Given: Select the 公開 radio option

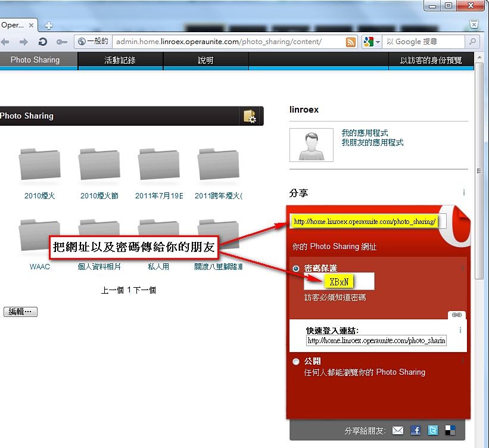Looking at the screenshot, I should (x=296, y=362).
